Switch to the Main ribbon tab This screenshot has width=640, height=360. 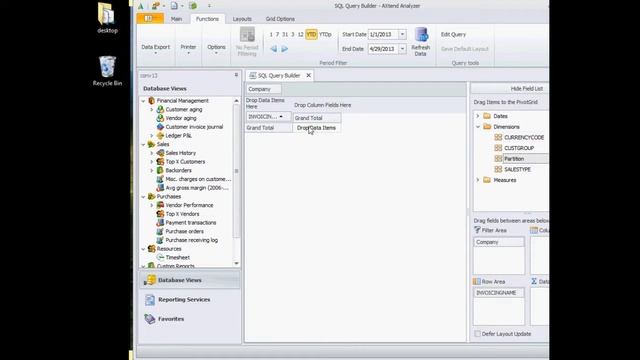coord(176,19)
